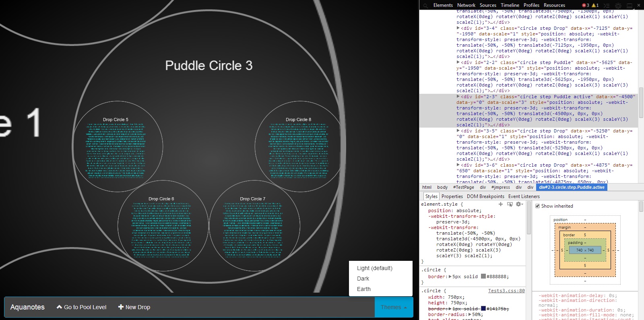Image resolution: width=644 pixels, height=320 pixels.
Task: Click the #jmpress breadcrumb
Action: [x=501, y=187]
